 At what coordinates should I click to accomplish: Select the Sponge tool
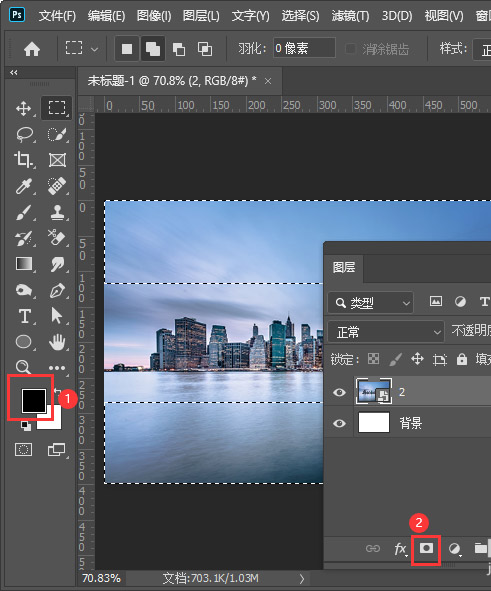pyautogui.click(x=24, y=290)
